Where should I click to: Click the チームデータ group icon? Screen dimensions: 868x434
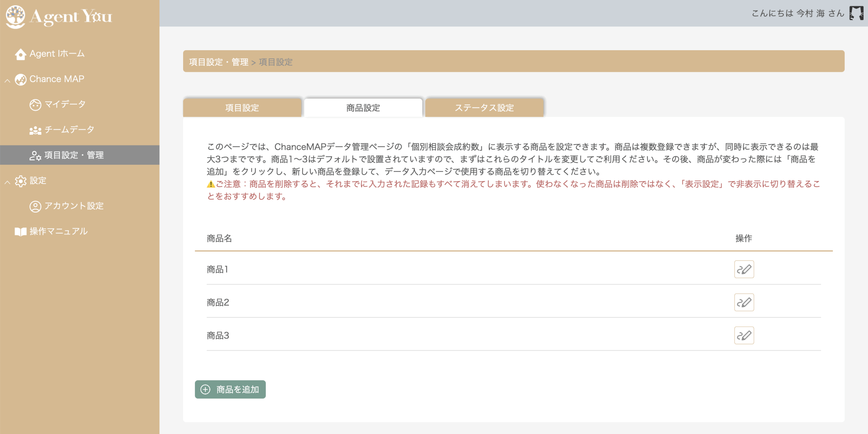point(35,130)
